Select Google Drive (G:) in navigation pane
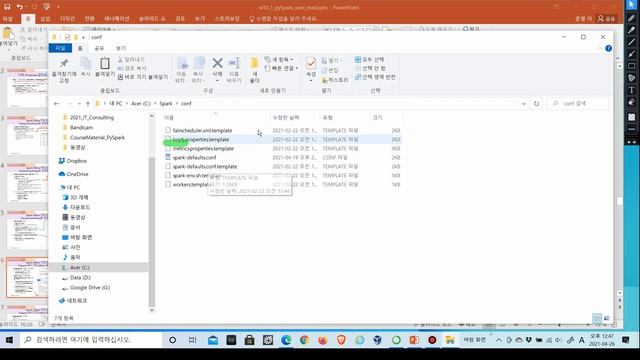Screen dimensions: 640x360 click(90, 288)
